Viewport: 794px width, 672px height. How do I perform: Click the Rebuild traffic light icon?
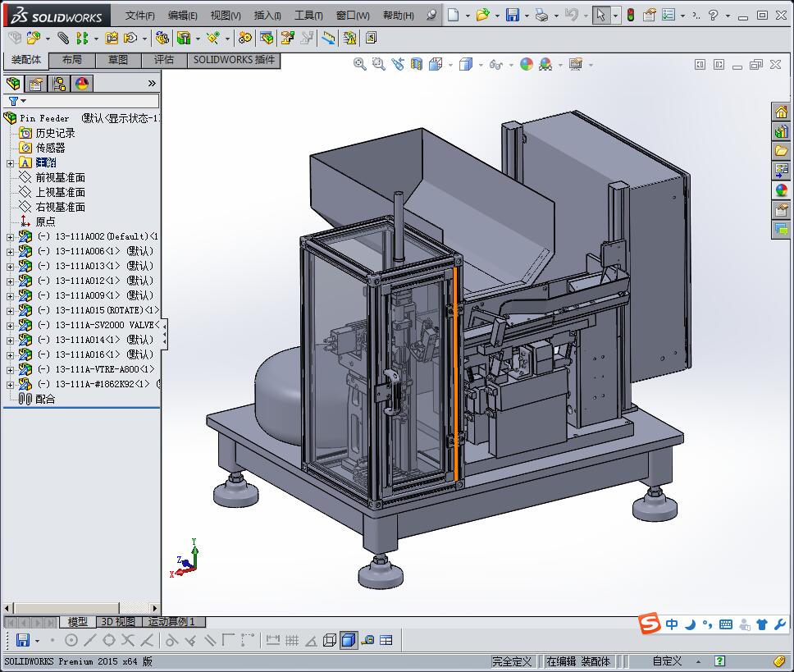pos(631,15)
